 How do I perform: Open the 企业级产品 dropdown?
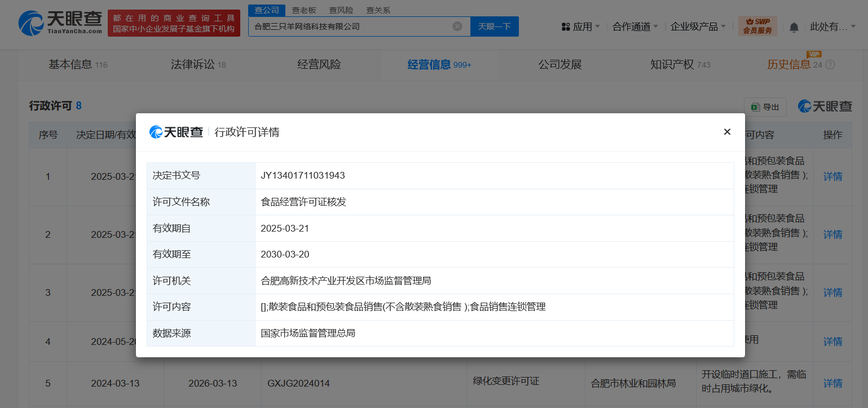pyautogui.click(x=698, y=26)
